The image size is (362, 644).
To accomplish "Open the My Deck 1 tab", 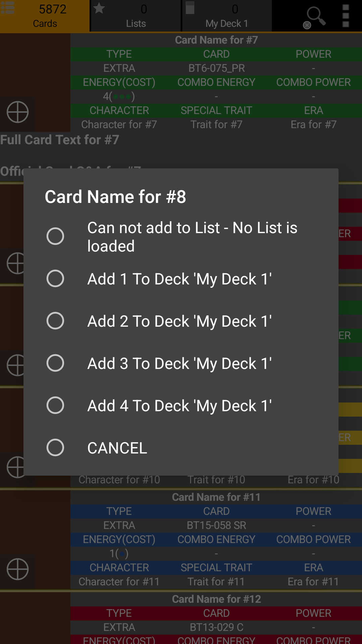I will point(227,16).
